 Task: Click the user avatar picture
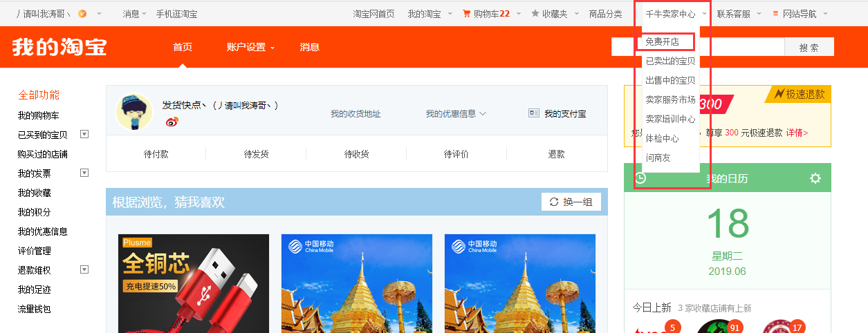click(x=134, y=112)
